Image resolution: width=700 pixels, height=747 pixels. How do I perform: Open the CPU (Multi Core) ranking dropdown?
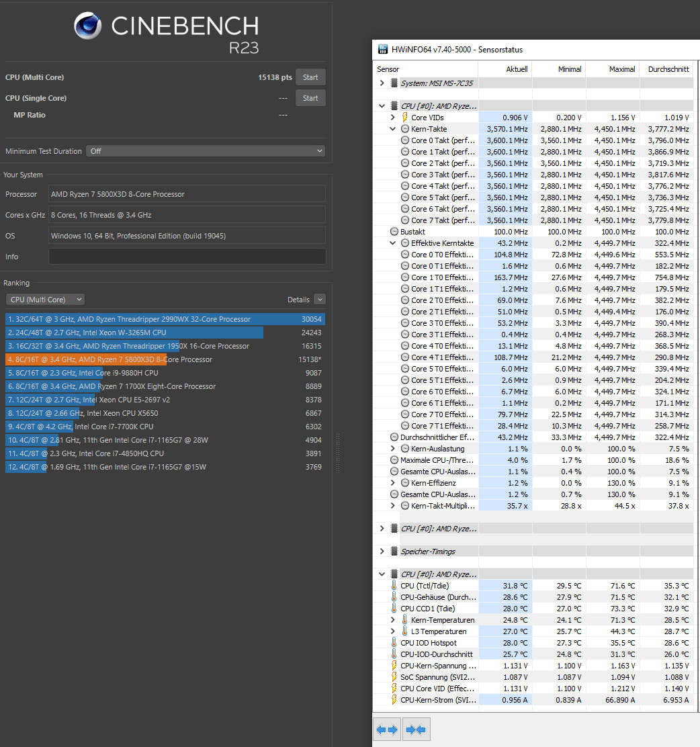pos(45,300)
